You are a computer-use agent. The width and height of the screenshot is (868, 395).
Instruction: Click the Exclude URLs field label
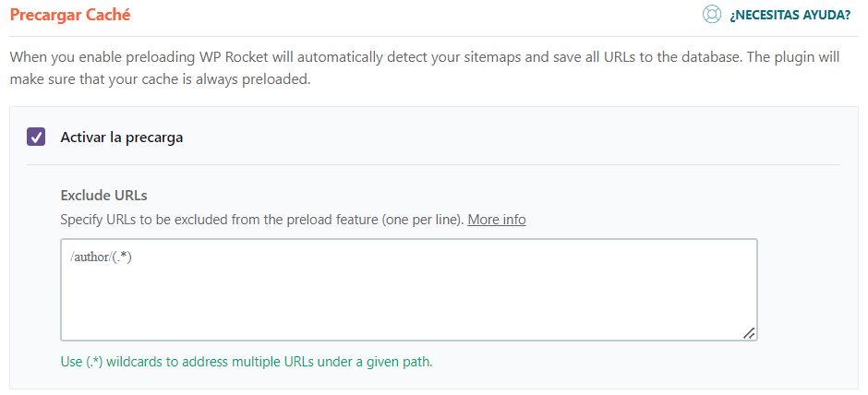[103, 196]
